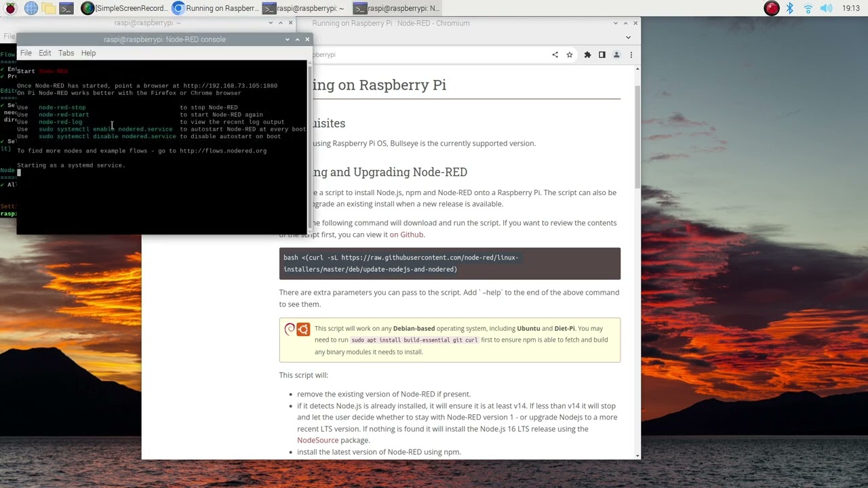This screenshot has height=488, width=868.
Task: Open the Wi-Fi network tray menu
Action: click(x=808, y=8)
